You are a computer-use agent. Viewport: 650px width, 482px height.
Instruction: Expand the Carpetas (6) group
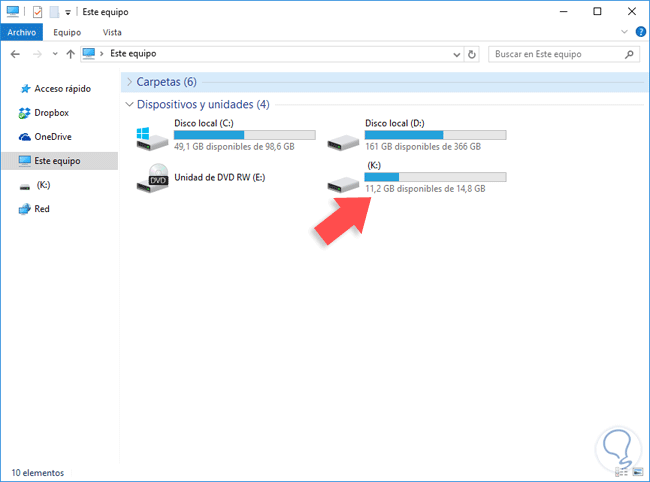[128, 81]
